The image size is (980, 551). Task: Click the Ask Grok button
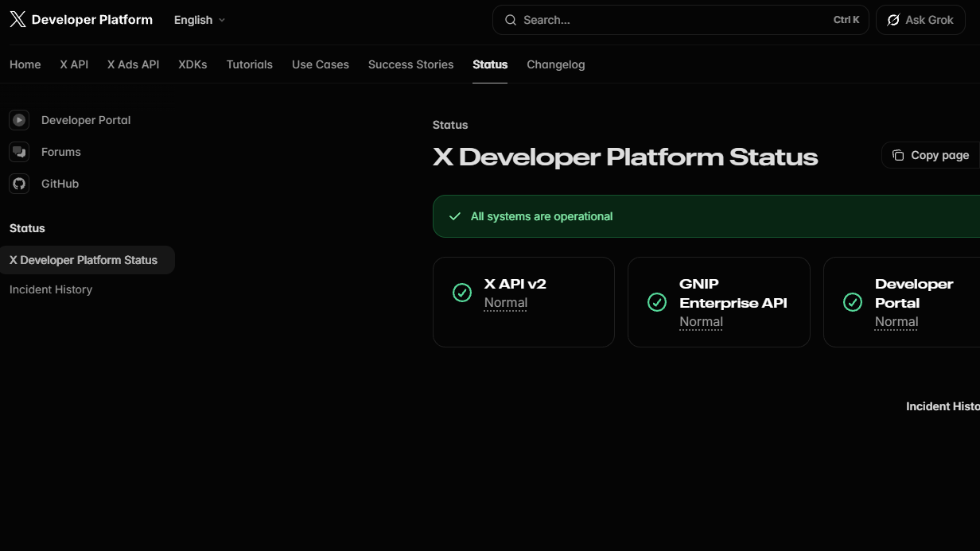(920, 20)
